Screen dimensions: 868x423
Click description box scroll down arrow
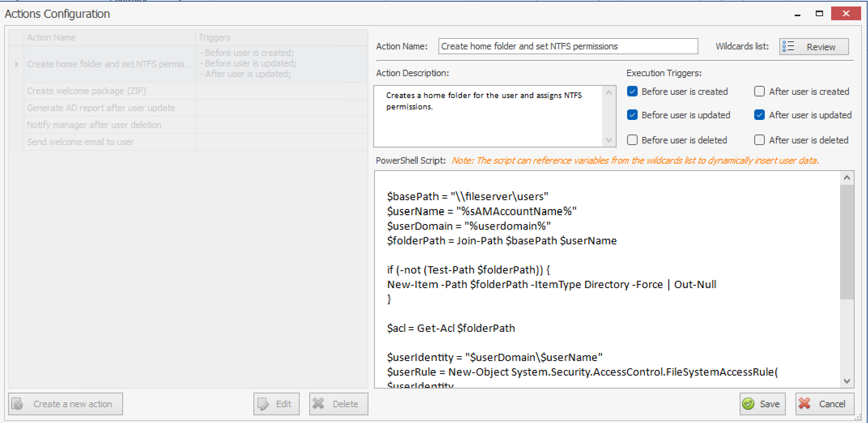click(608, 140)
